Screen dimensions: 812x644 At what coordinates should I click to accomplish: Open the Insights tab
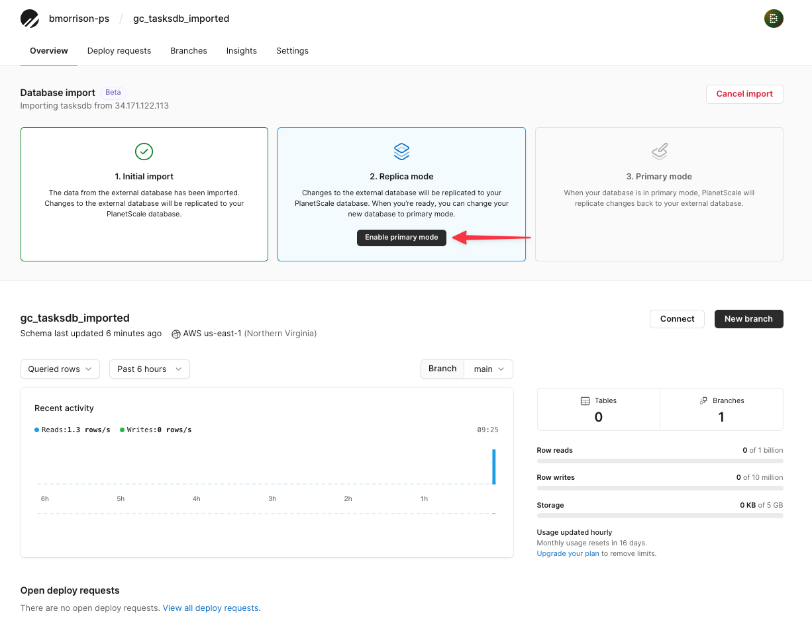pos(242,51)
